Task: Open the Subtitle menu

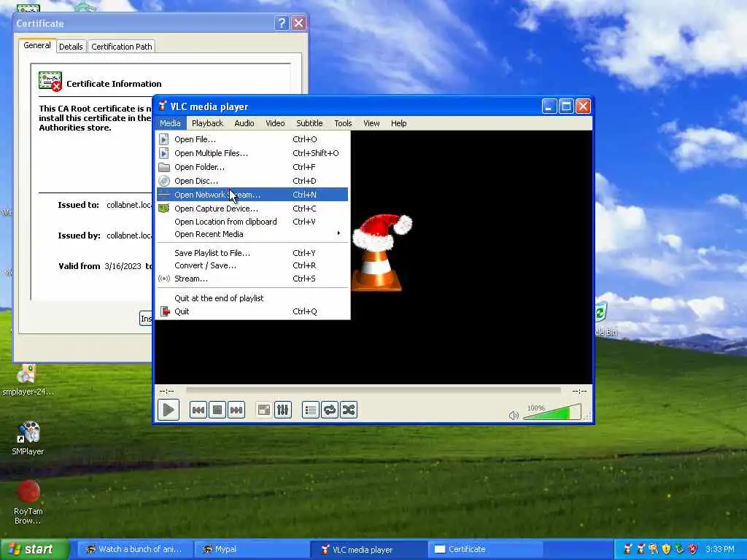Action: pos(309,123)
